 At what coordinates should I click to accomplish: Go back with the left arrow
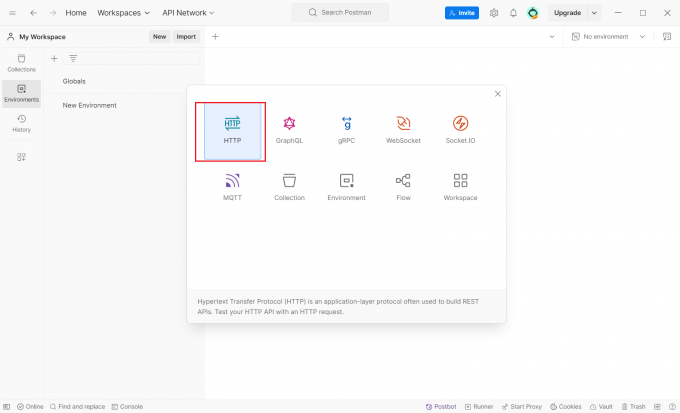(x=33, y=13)
